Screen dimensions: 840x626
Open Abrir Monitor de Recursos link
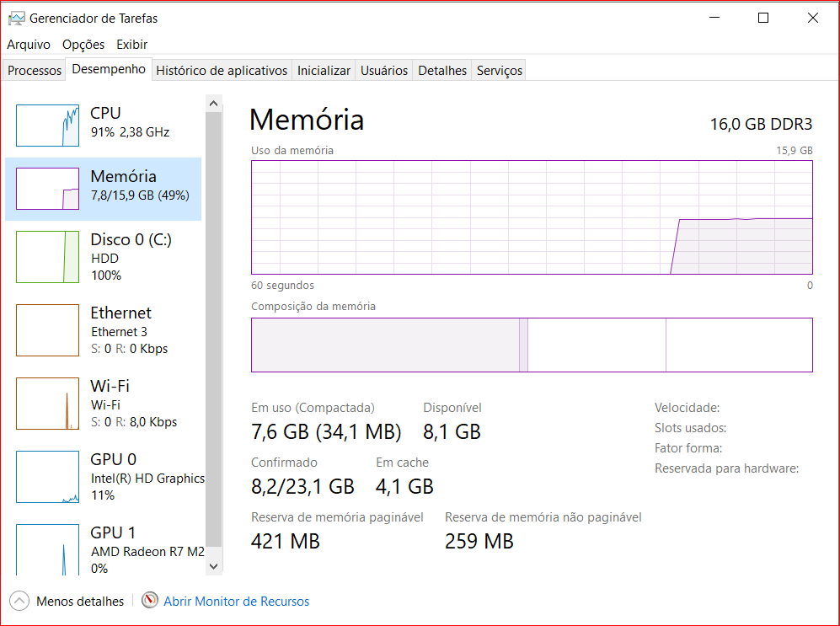tap(236, 602)
